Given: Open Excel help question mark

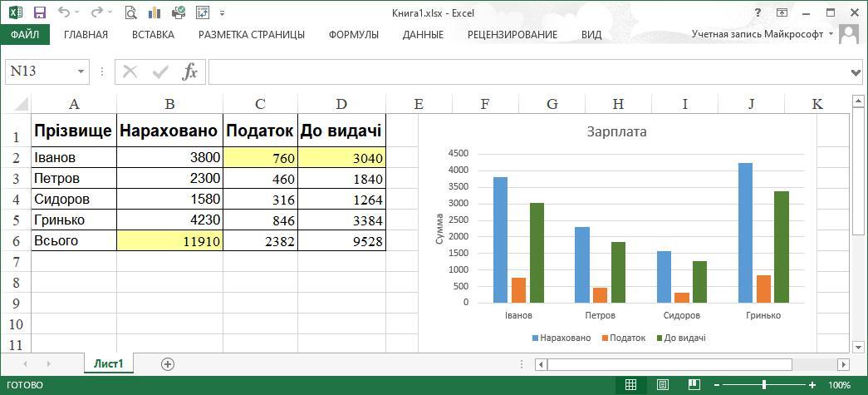Looking at the screenshot, I should point(758,12).
